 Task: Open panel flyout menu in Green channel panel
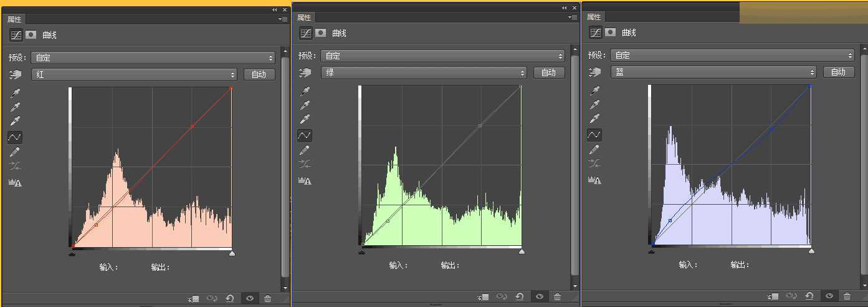click(x=573, y=18)
